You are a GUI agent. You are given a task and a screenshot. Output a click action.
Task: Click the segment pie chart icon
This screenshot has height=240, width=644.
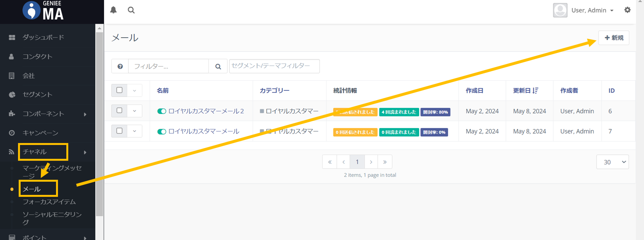[12, 95]
